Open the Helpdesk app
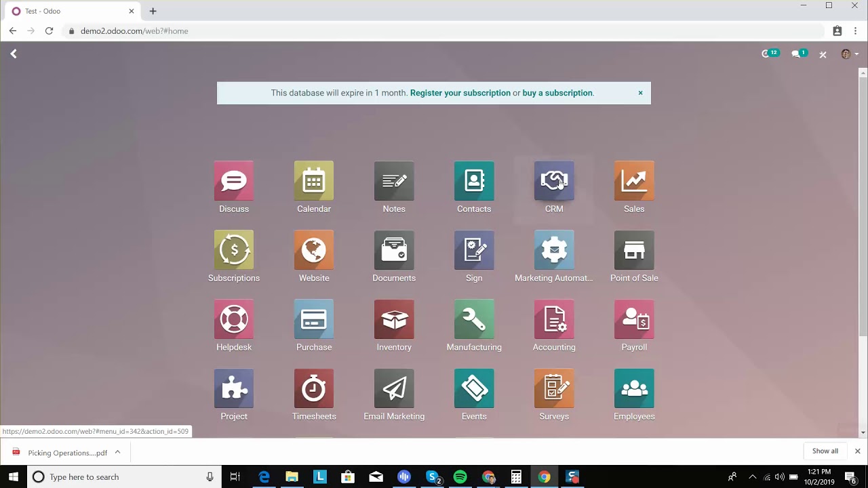Viewport: 868px width, 488px height. [x=234, y=319]
